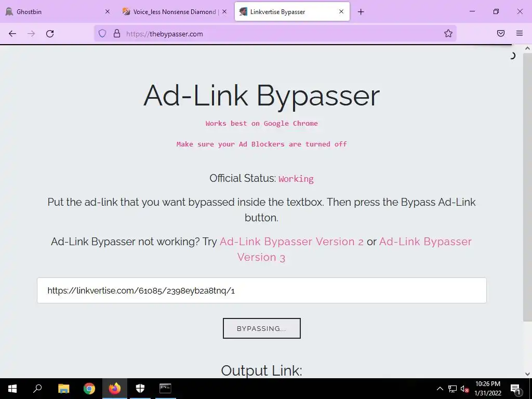
Task: Minimize the Firefox window
Action: click(472, 11)
